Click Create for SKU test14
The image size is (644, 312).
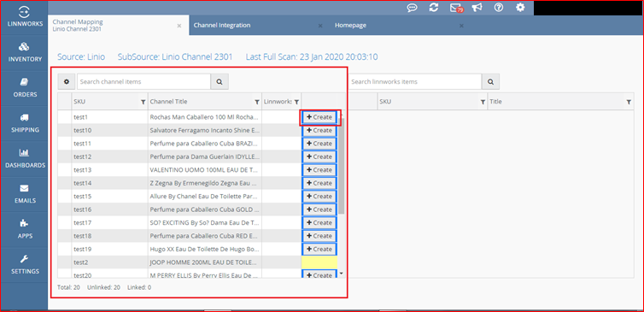(319, 183)
